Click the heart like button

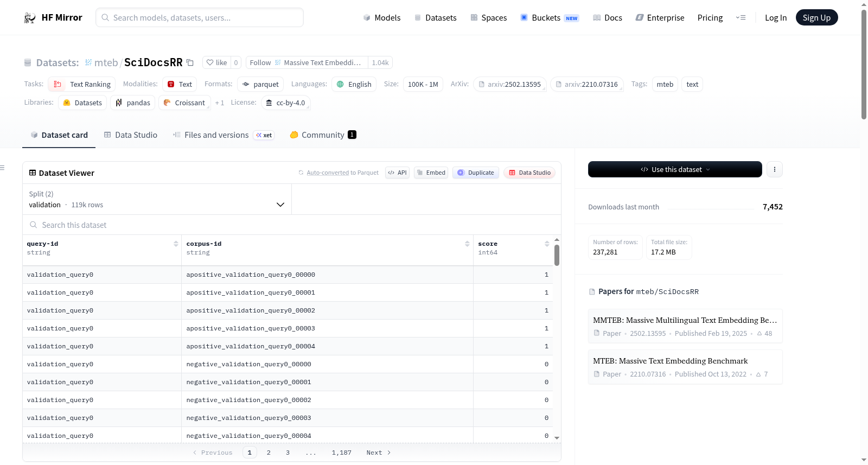216,62
